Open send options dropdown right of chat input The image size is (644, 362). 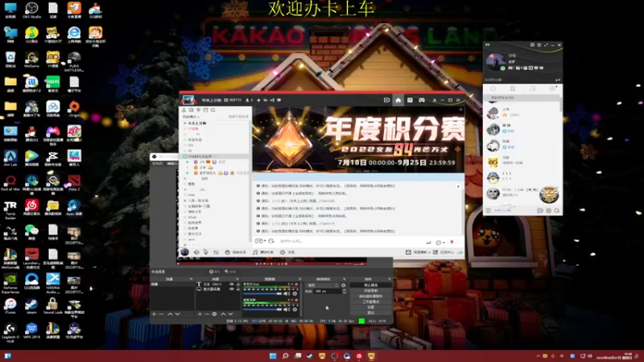click(444, 243)
